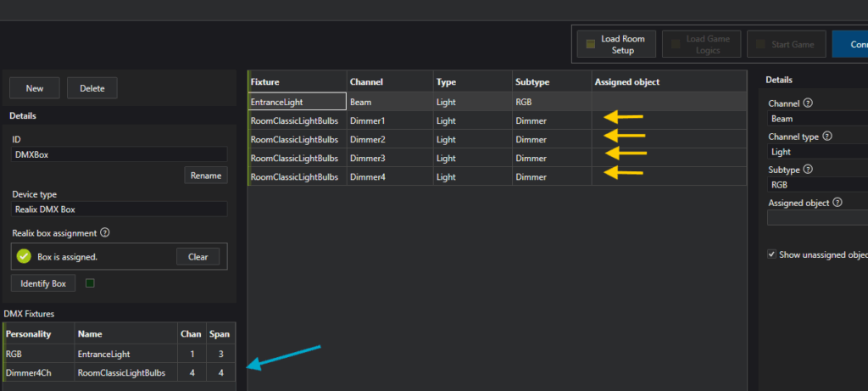Click the Delete button

pos(92,88)
